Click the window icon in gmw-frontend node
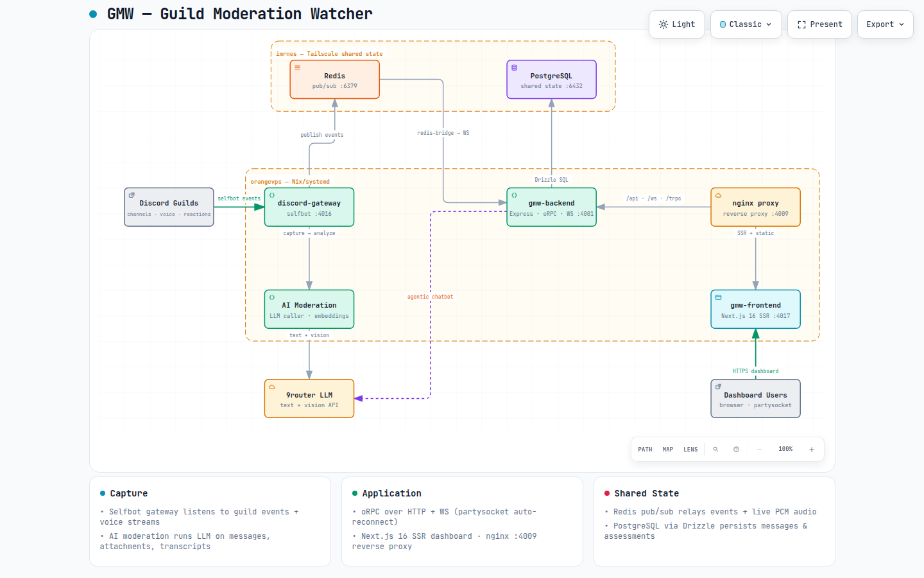Image resolution: width=924 pixels, height=578 pixels. (718, 297)
